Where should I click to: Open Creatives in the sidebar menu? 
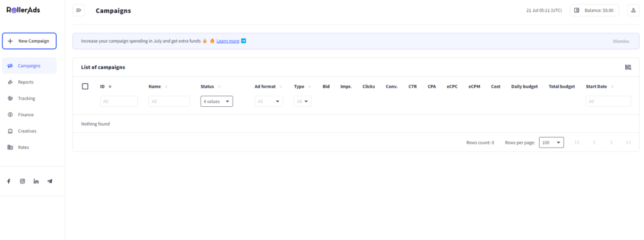click(x=29, y=131)
